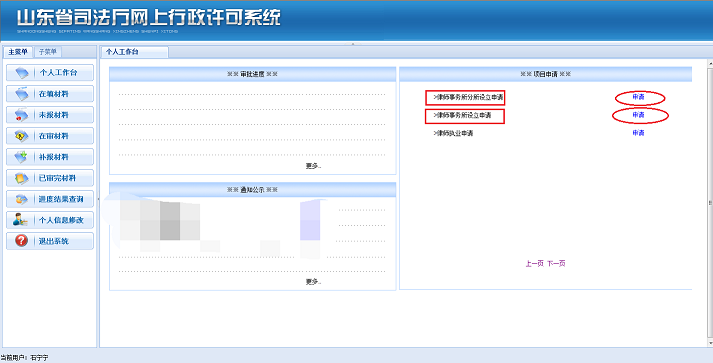Open the 进度结果查询 sidebar icon
This screenshot has width=713, height=363.
click(x=22, y=199)
